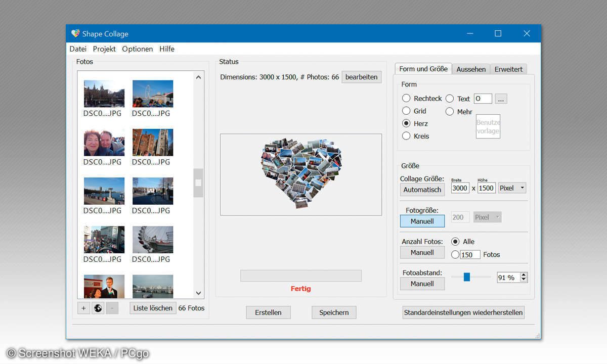Select the first thumbnail with historic buildings
Image resolution: width=607 pixels, height=364 pixels.
(x=104, y=94)
